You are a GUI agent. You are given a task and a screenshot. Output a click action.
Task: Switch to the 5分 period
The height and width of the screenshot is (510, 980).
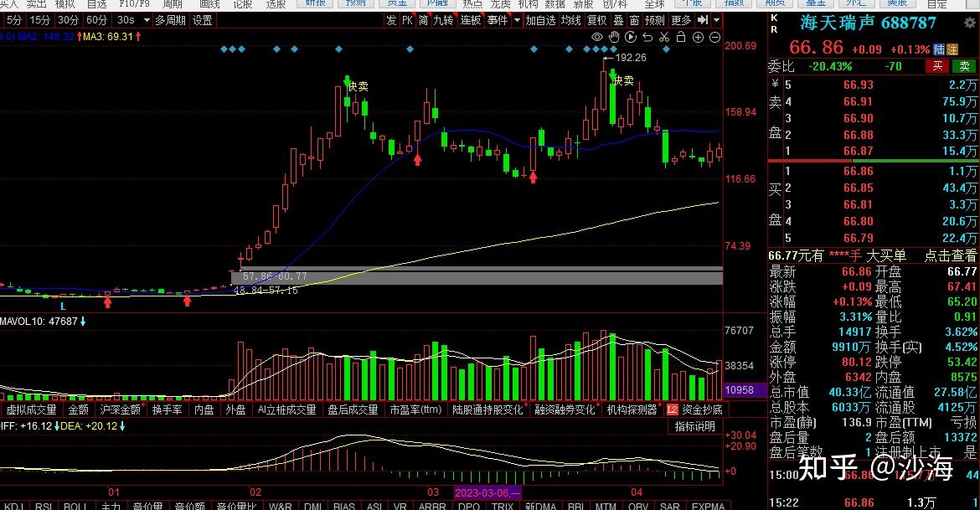(13, 20)
